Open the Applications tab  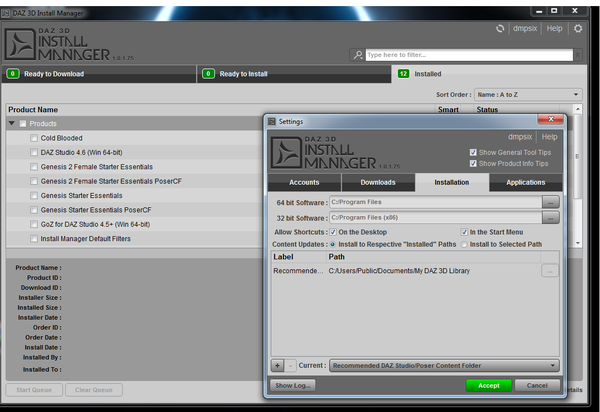[x=526, y=182]
